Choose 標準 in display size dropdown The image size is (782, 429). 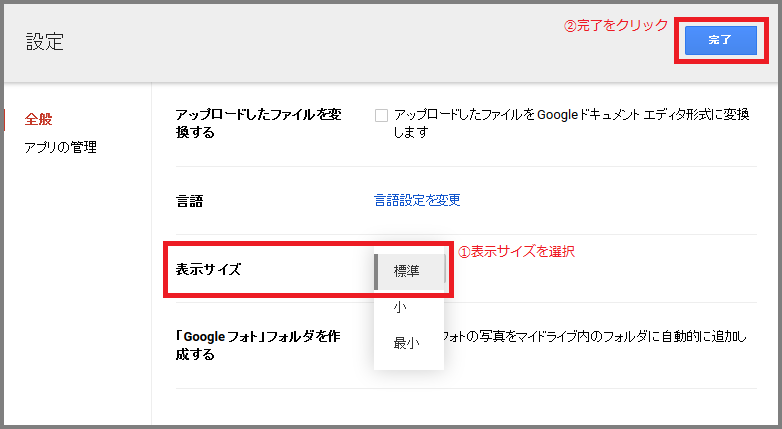click(x=409, y=271)
